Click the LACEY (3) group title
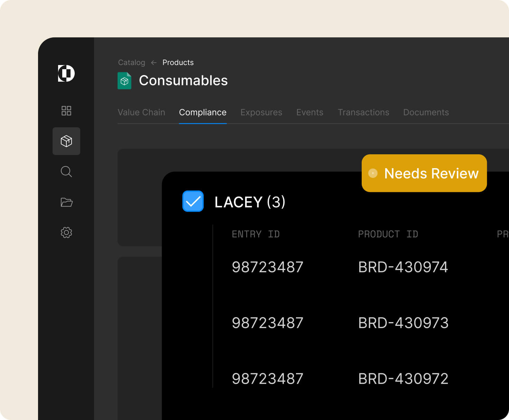Screen dimensions: 509x420 pyautogui.click(x=250, y=202)
